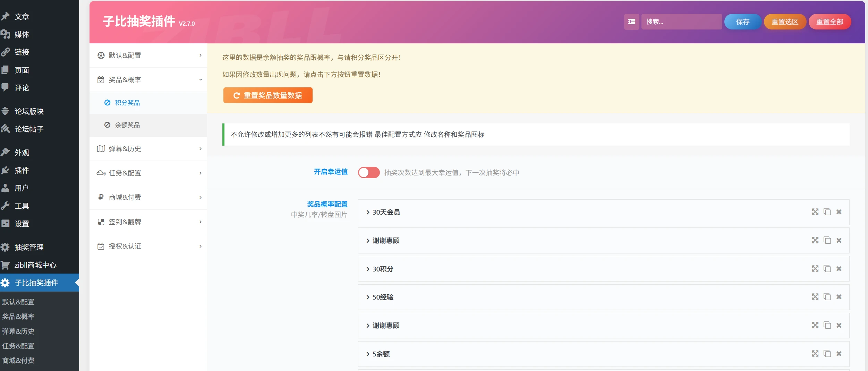Open the 评论 comments icon
The image size is (868, 371).
click(6, 88)
